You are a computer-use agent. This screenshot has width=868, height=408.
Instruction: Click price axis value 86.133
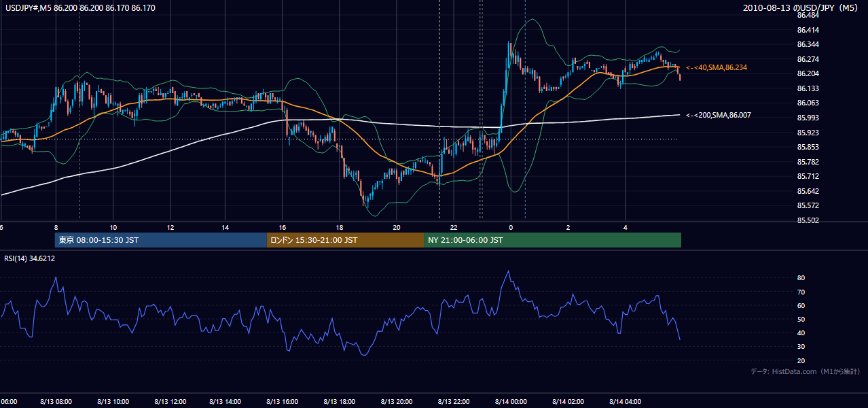(x=809, y=89)
